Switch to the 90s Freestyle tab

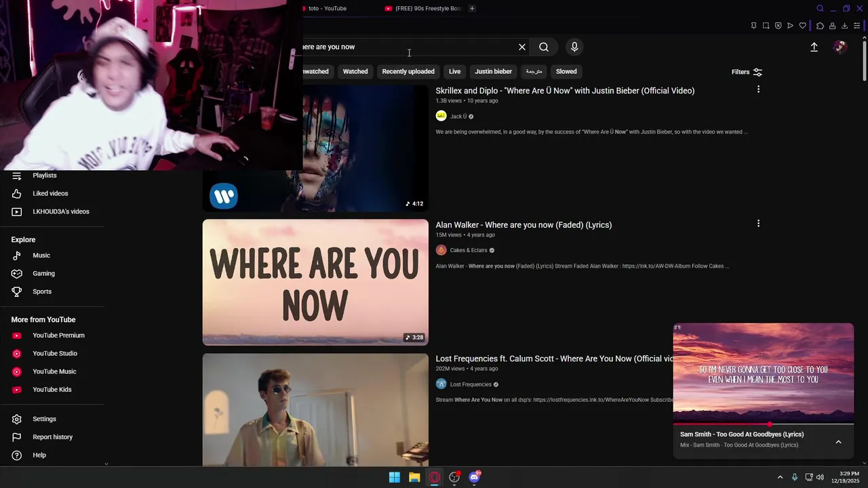click(x=422, y=8)
